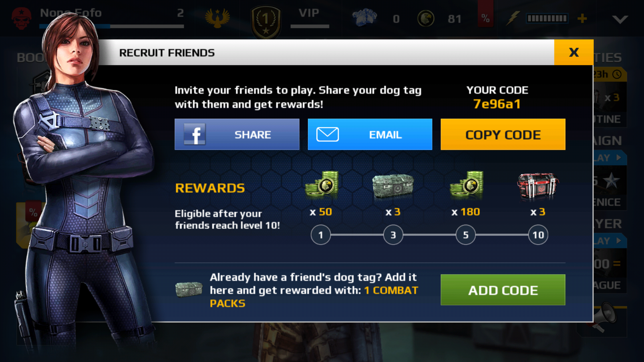
Task: Share dog tag via Facebook
Action: [x=237, y=134]
